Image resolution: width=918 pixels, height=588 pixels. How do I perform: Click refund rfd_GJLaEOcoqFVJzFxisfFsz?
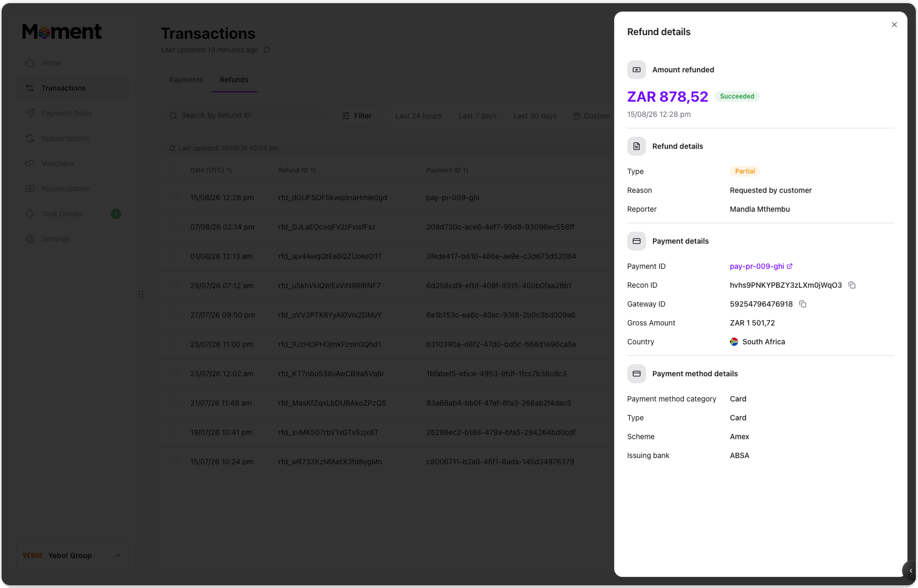point(326,227)
